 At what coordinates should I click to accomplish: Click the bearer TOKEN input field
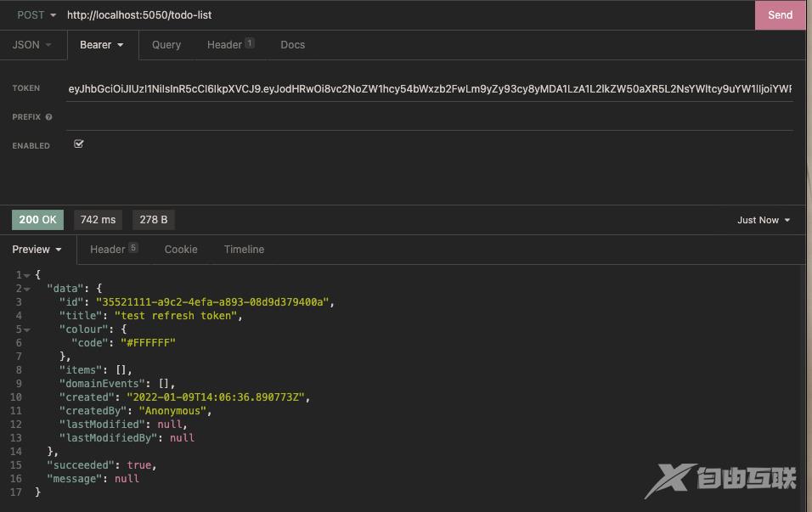click(x=429, y=88)
